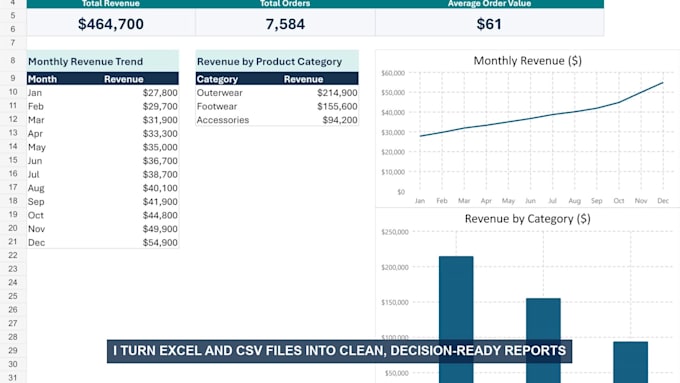The height and width of the screenshot is (383, 680).
Task: Select the Feb month cell
Action: tap(36, 106)
